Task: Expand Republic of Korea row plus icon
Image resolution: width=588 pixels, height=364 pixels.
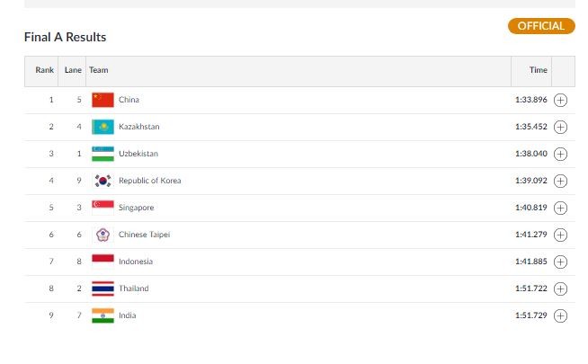Action: tap(560, 181)
